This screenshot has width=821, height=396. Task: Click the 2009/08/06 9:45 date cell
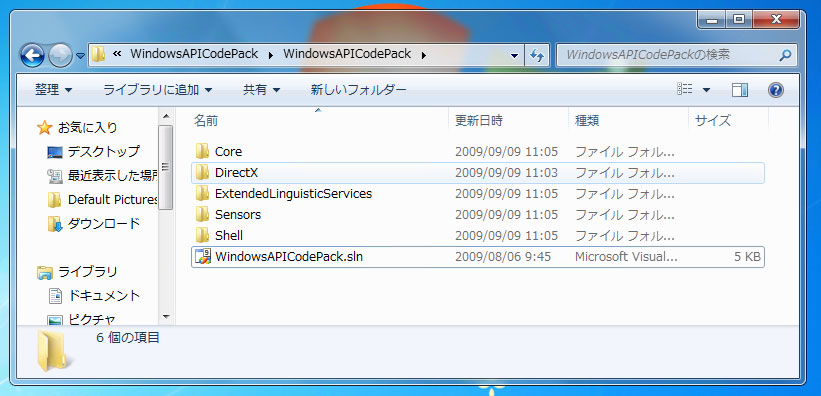pyautogui.click(x=503, y=257)
